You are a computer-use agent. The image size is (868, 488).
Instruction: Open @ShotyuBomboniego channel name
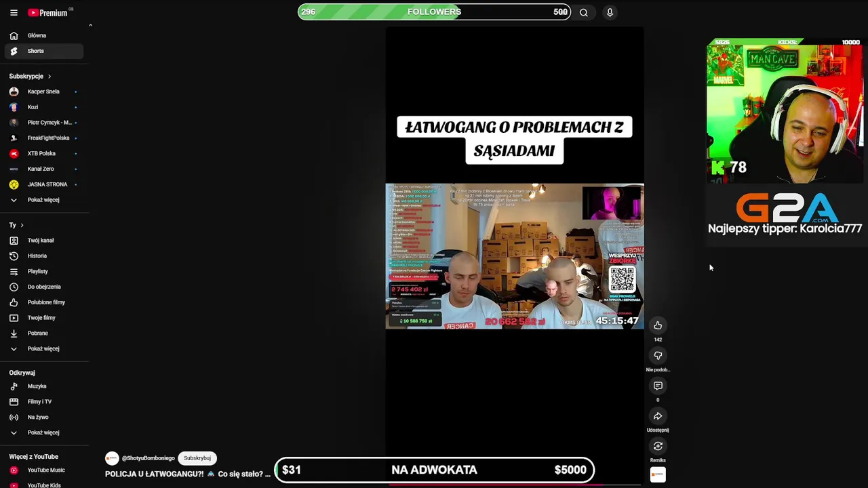pos(149,458)
